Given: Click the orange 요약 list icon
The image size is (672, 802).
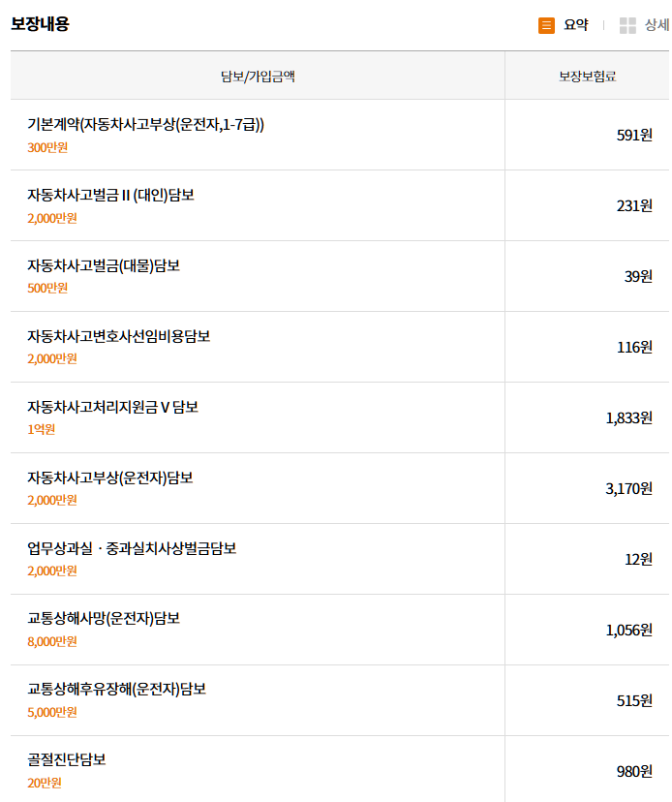Looking at the screenshot, I should coord(546,25).
